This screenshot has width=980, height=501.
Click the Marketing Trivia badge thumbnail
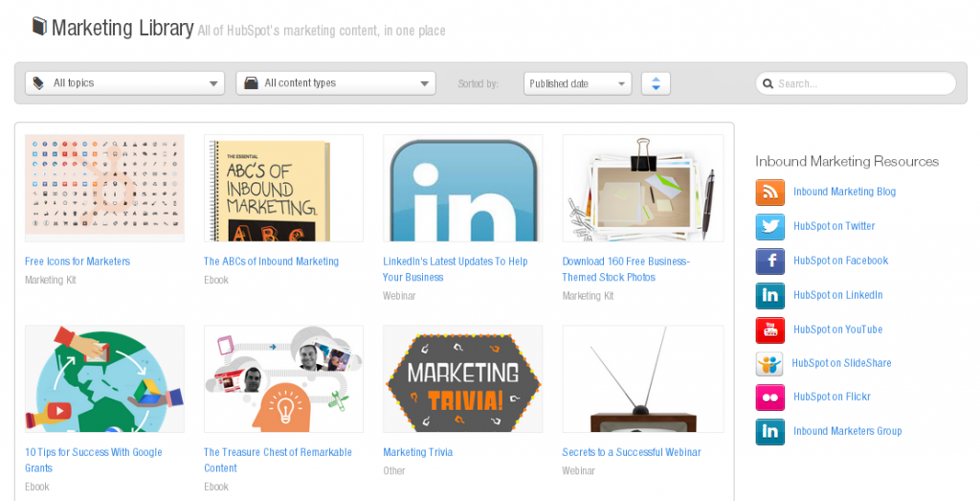pyautogui.click(x=462, y=379)
